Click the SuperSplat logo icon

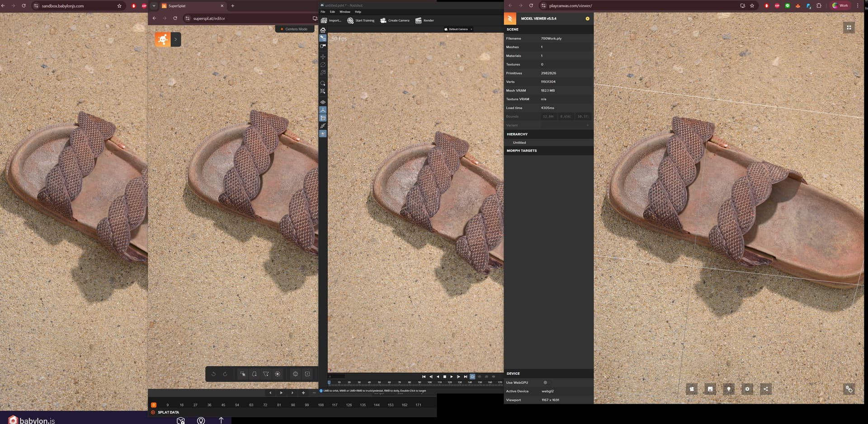click(x=162, y=39)
